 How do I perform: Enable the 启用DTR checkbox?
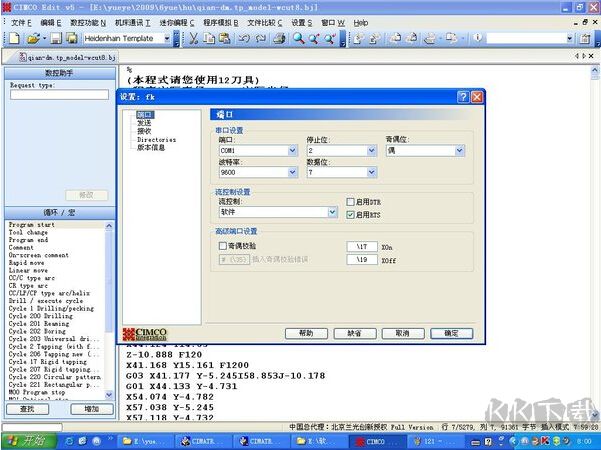pyautogui.click(x=351, y=202)
